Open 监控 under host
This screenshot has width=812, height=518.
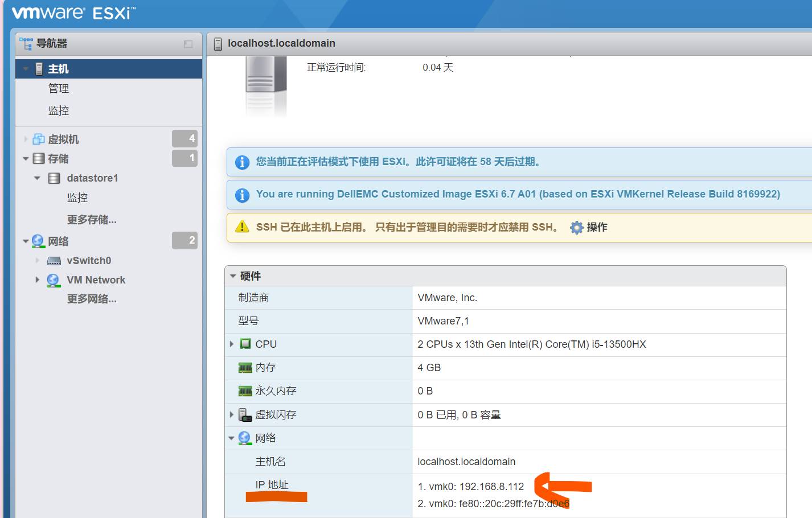click(58, 110)
